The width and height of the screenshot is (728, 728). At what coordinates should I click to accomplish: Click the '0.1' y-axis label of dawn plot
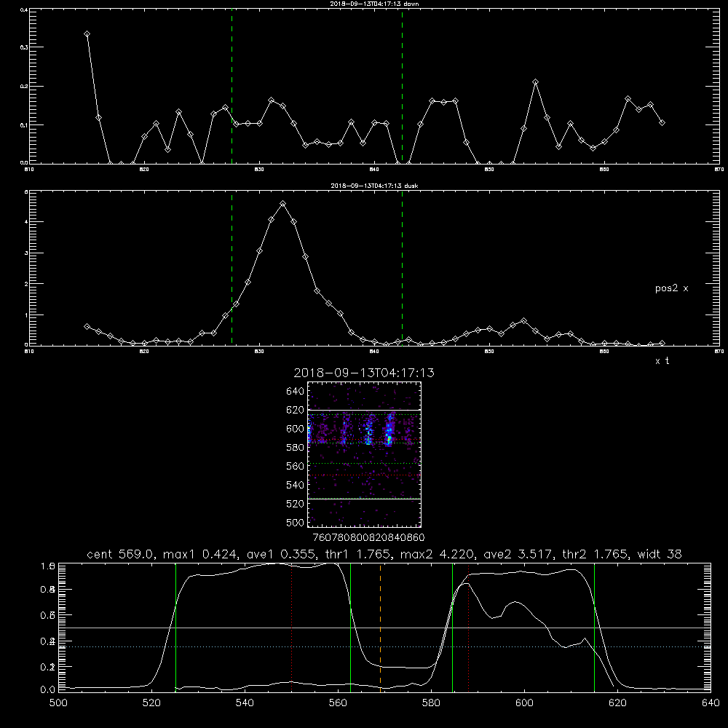24,125
